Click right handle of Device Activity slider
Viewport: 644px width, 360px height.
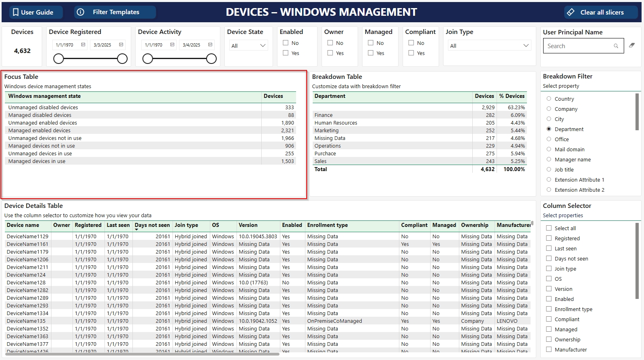point(211,59)
